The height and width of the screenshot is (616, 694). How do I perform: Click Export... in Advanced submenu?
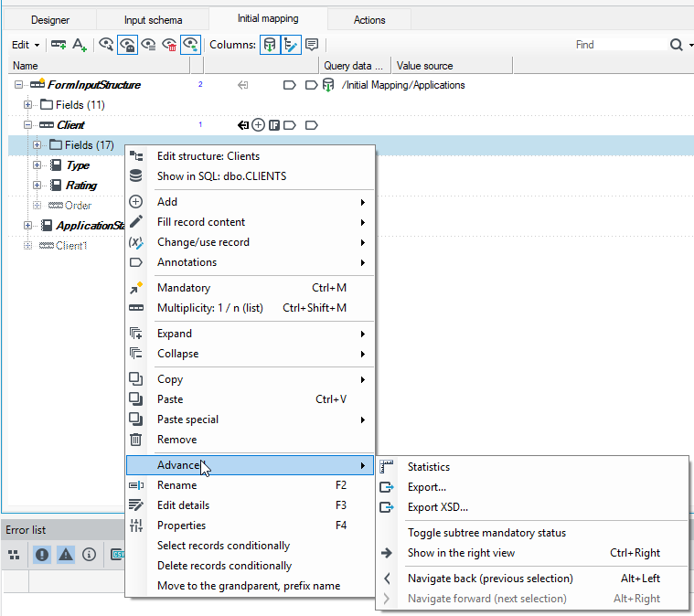tap(532, 487)
